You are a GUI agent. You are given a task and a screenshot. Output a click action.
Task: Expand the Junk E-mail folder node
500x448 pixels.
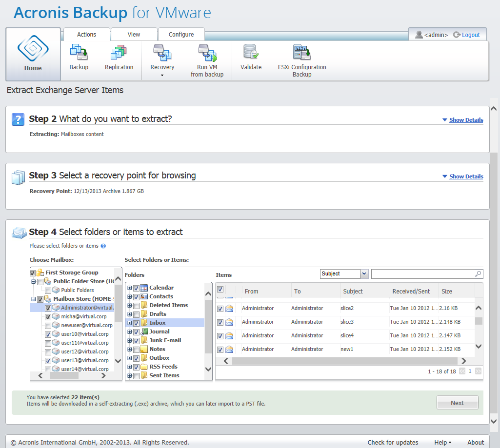click(129, 341)
